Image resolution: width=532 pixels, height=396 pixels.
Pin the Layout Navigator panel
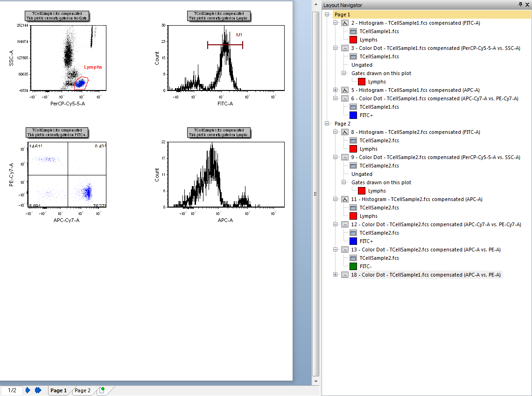tap(520, 5)
